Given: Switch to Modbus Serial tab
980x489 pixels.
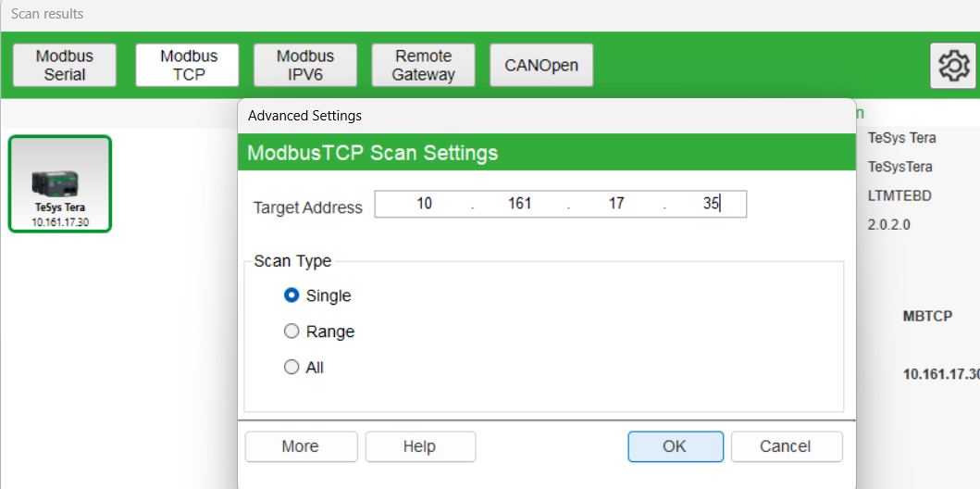Looking at the screenshot, I should coord(65,65).
